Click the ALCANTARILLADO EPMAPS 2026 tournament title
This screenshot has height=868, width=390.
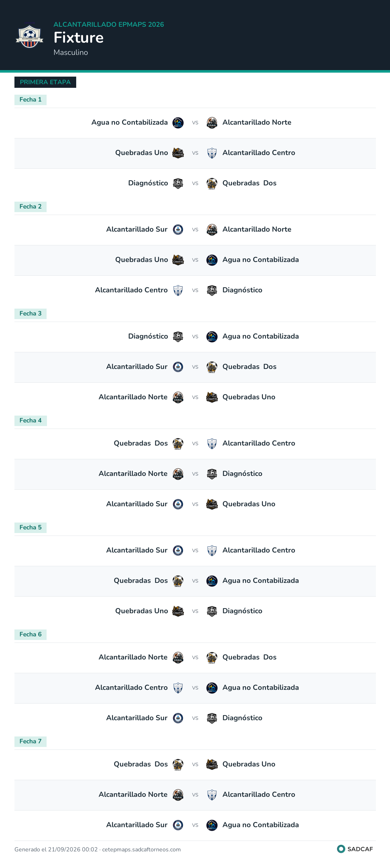[109, 24]
